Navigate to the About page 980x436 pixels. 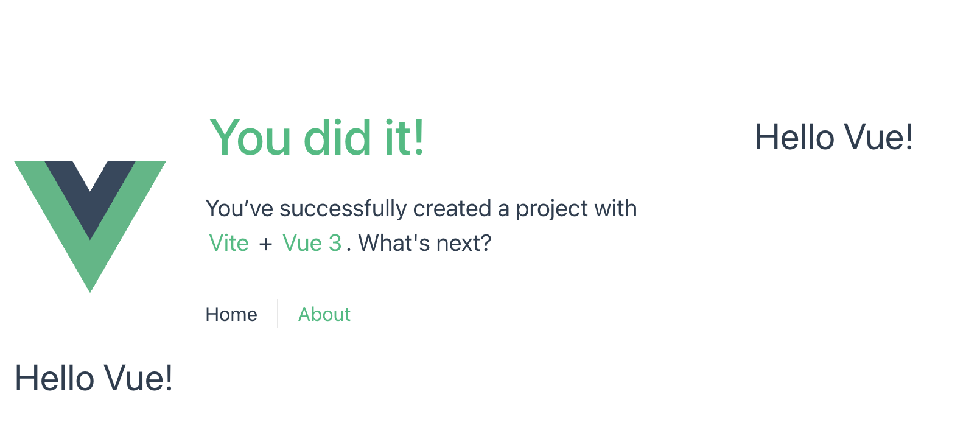[x=324, y=314]
